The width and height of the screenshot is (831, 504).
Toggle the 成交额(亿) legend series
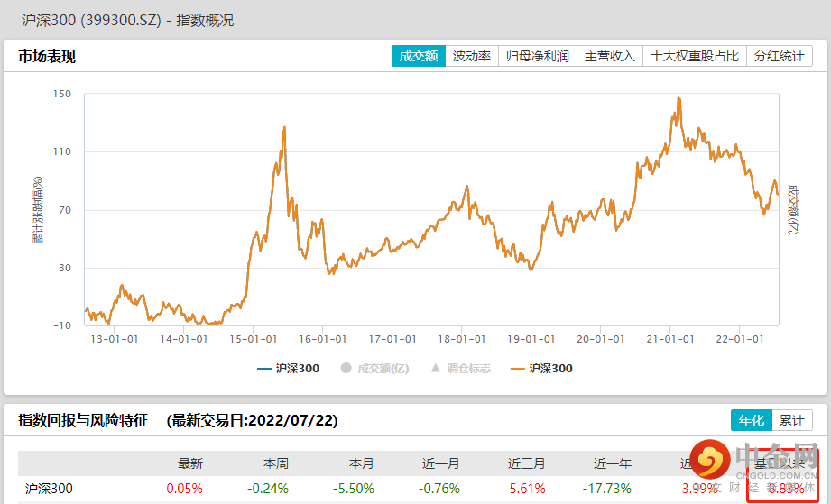[x=375, y=369]
